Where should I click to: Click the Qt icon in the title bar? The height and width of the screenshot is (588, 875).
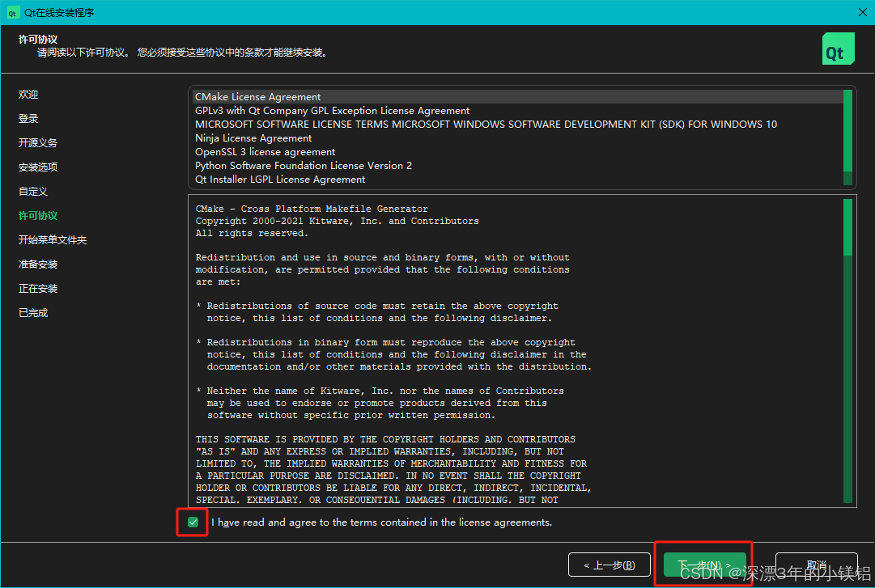coord(12,13)
